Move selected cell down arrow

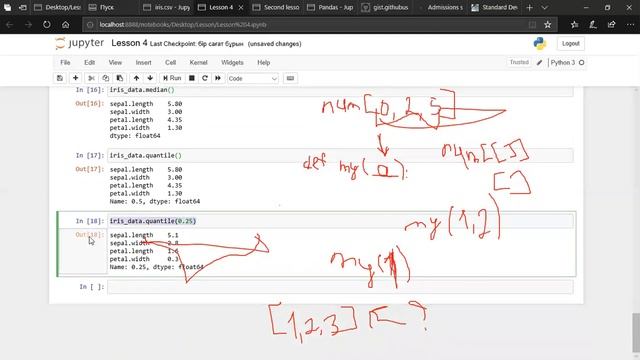tap(150, 78)
